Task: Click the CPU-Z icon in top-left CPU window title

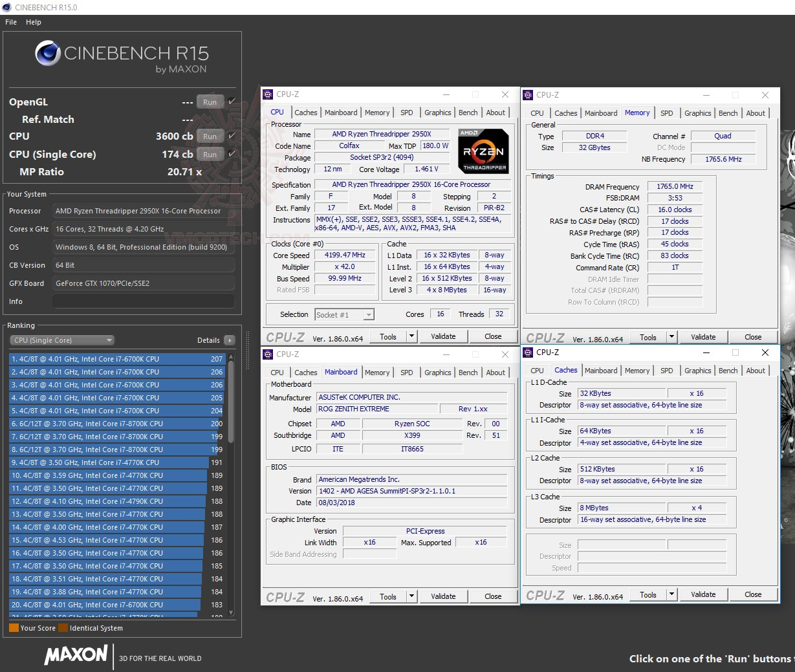Action: 268,94
